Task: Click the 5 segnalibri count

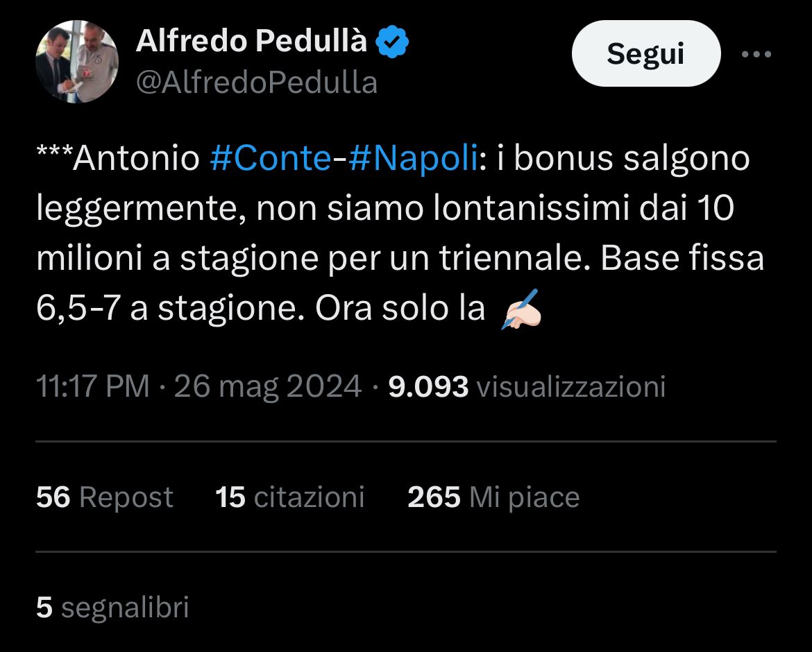Action: [x=112, y=608]
